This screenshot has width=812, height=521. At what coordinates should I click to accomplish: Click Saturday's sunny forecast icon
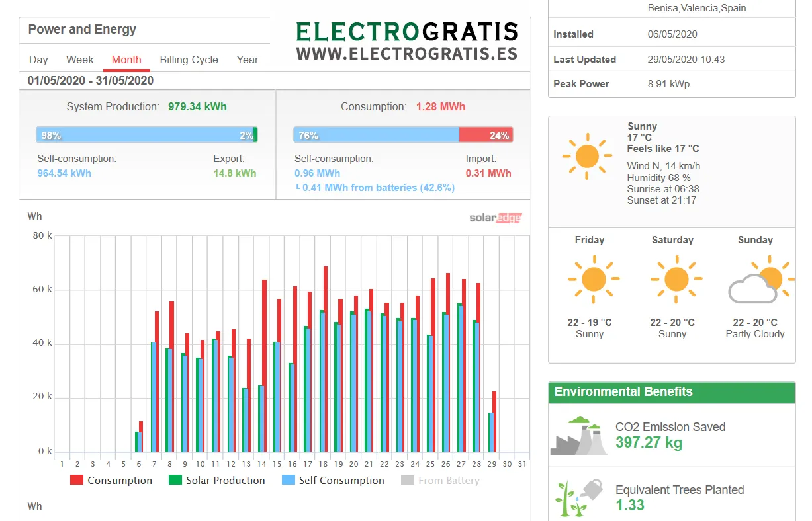[x=675, y=280]
